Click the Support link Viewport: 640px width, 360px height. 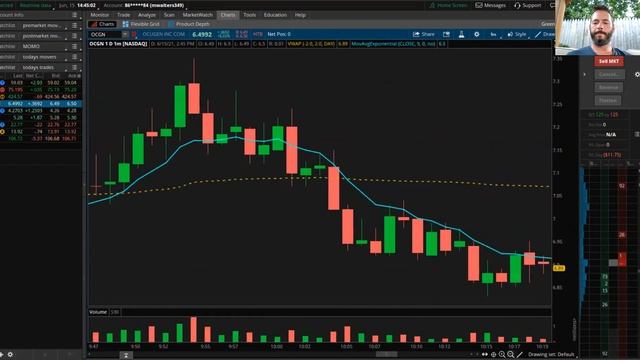528,5
